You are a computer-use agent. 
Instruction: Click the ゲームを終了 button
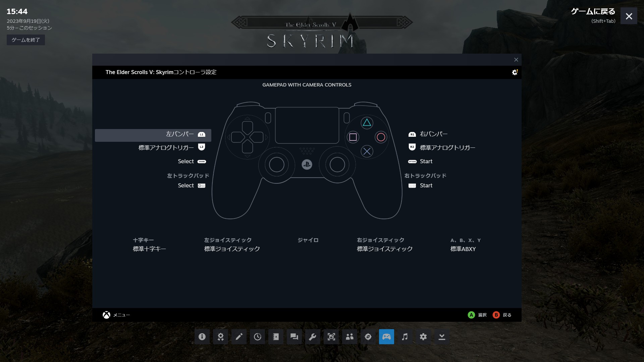click(26, 40)
